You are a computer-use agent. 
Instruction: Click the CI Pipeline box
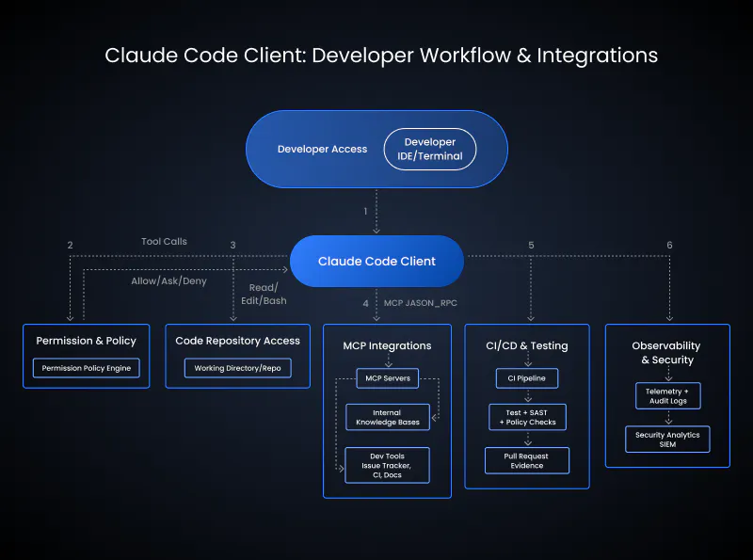[527, 378]
